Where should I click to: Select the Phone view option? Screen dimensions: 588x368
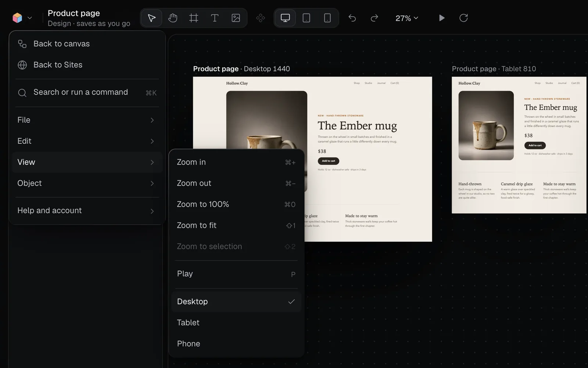(236, 344)
